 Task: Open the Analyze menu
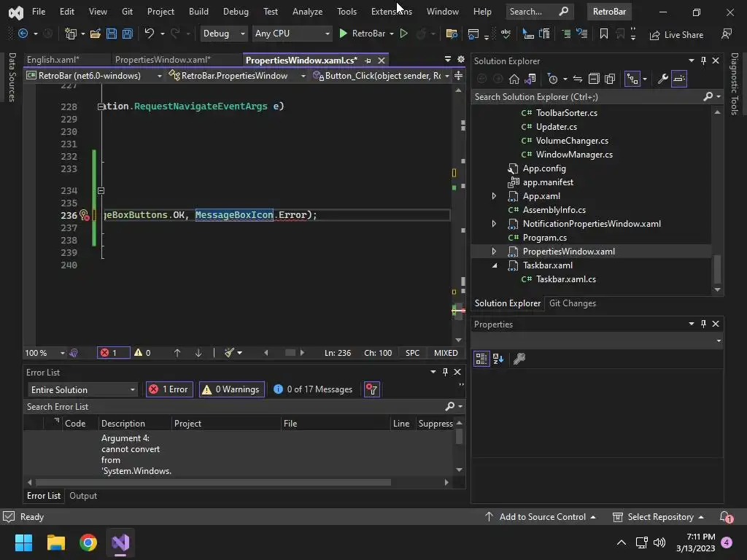307,12
